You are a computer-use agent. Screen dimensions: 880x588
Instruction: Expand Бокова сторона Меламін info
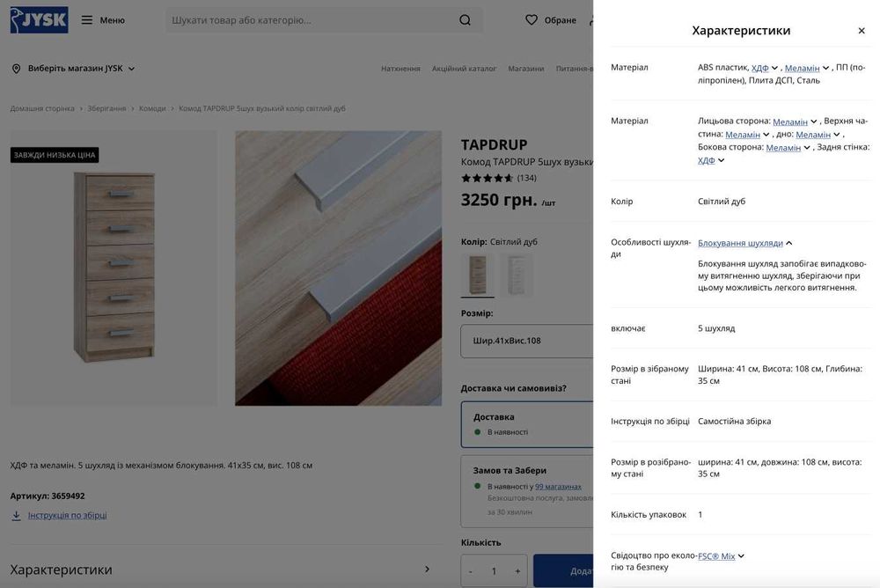pyautogui.click(x=788, y=148)
